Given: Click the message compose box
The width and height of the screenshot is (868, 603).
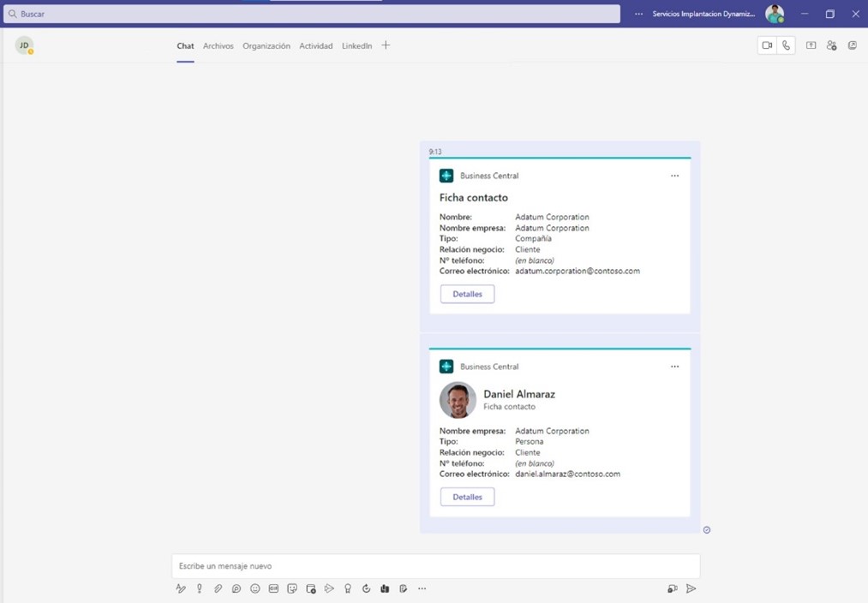Looking at the screenshot, I should pos(435,566).
